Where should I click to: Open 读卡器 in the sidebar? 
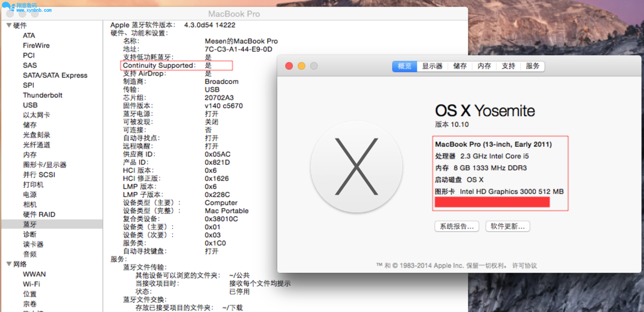(x=33, y=244)
